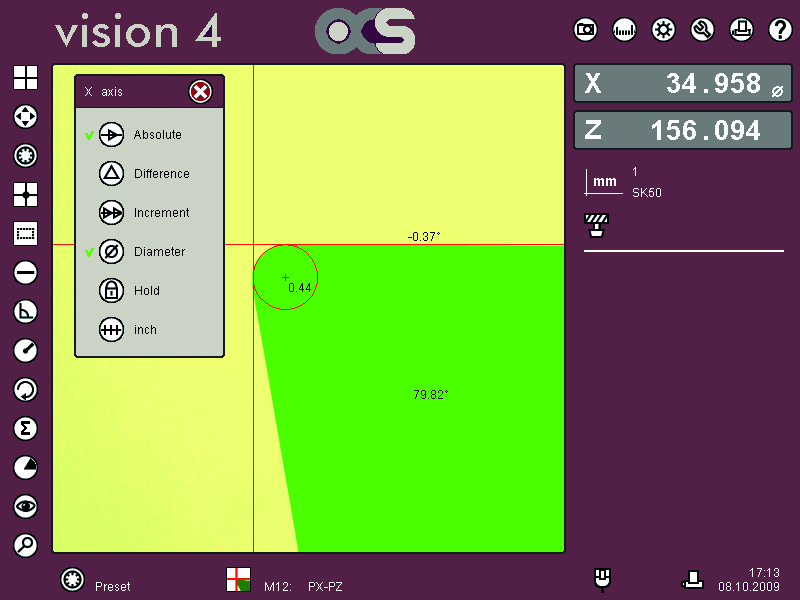Click the gear settings icon

[663, 30]
